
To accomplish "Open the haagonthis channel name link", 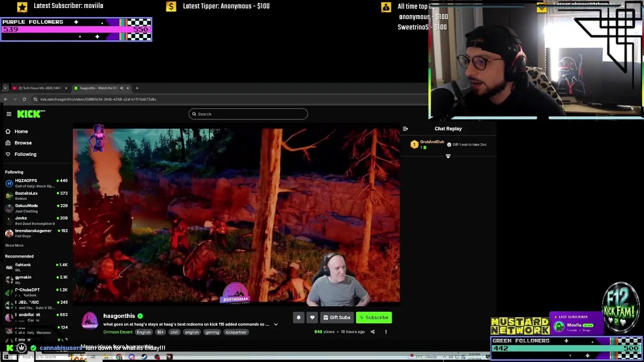I will (119, 316).
